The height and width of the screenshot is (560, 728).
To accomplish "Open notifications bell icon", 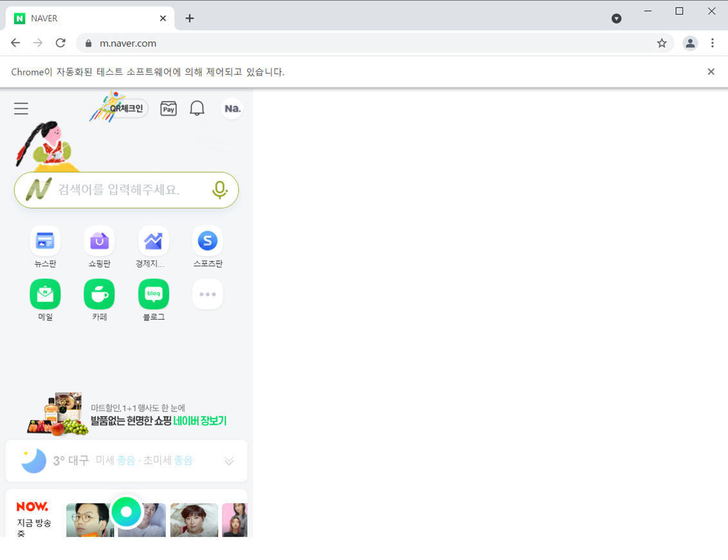I will [197, 108].
